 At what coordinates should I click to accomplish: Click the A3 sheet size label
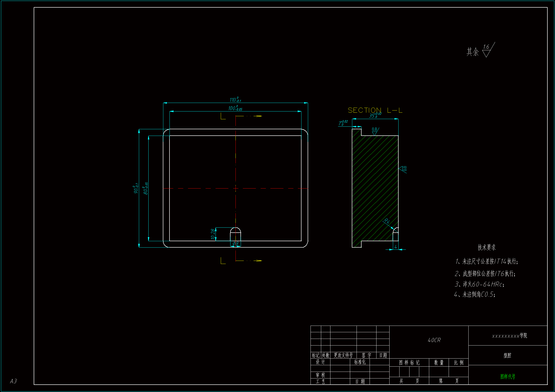[x=14, y=381]
